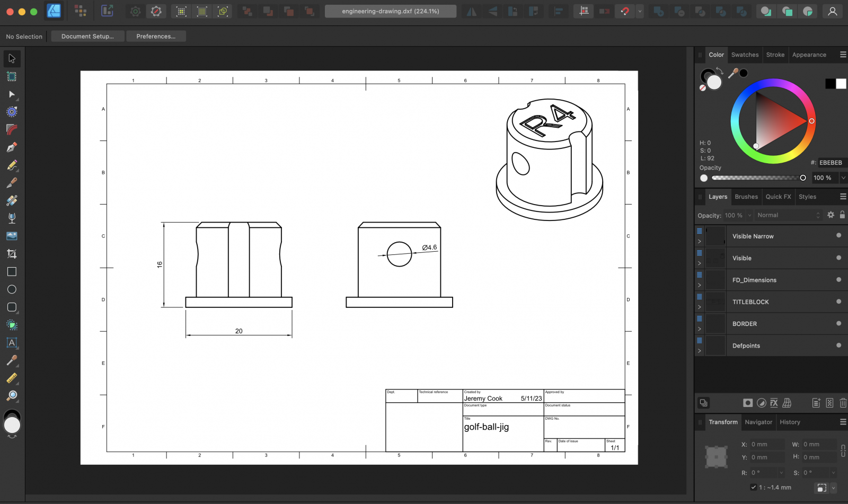Click the Pencil tool

tap(12, 165)
